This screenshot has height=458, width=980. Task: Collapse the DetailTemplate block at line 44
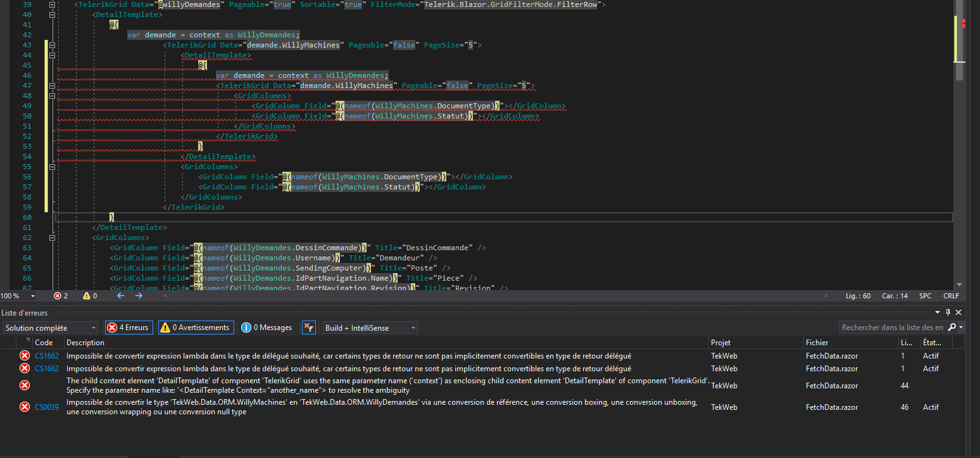[x=52, y=55]
